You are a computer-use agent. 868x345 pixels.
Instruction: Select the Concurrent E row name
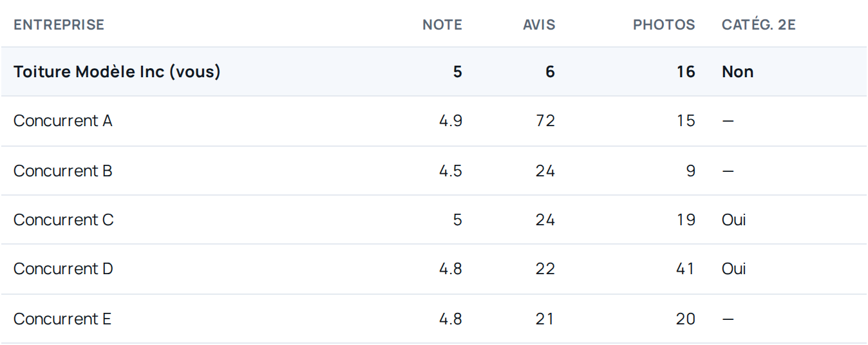pyautogui.click(x=62, y=319)
